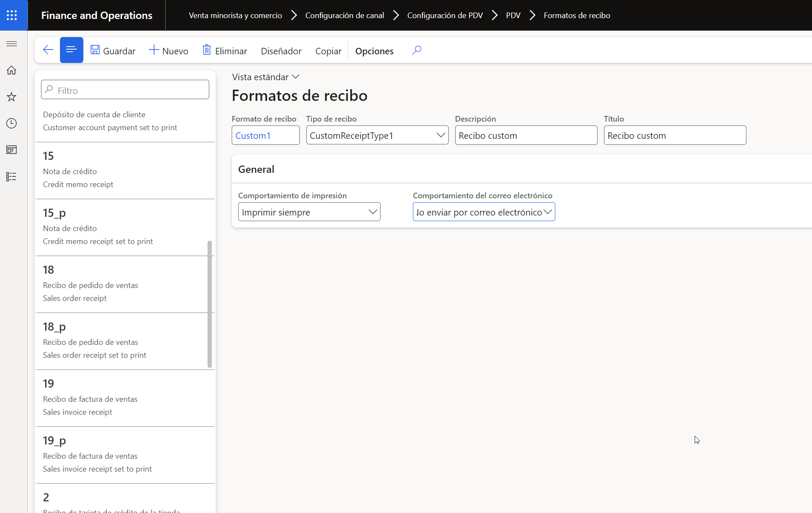This screenshot has width=812, height=513.
Task: Open Workspaces icon in sidebar
Action: pyautogui.click(x=12, y=150)
